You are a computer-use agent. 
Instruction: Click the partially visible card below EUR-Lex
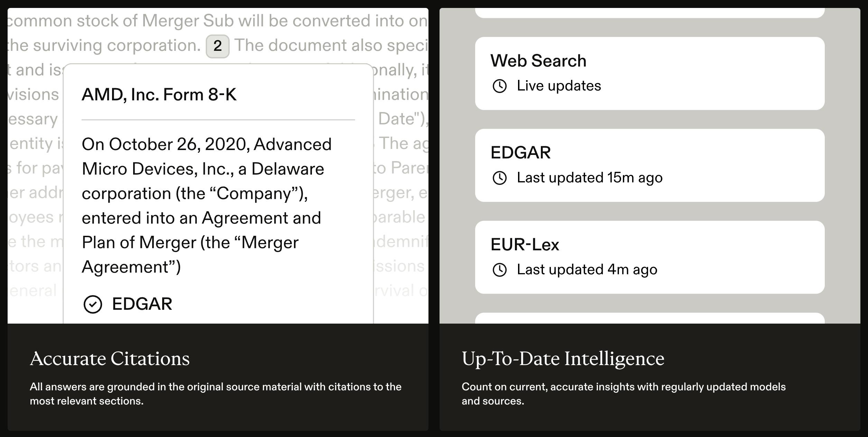(x=649, y=318)
